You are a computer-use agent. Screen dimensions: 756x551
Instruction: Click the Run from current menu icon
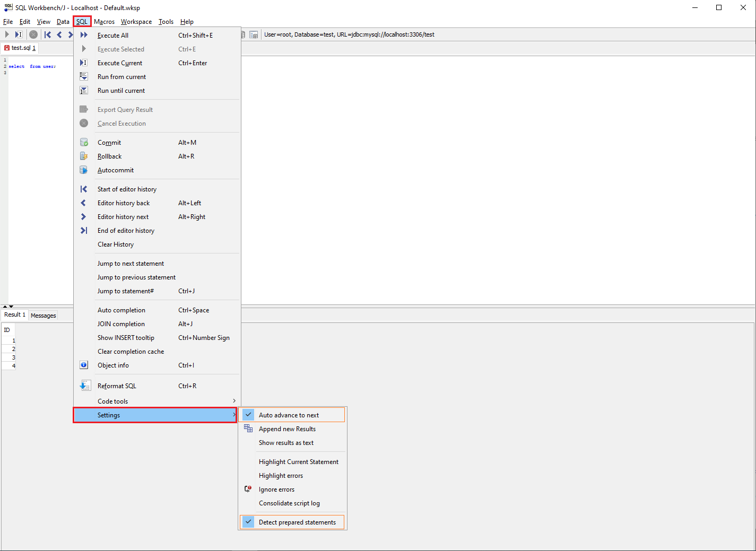[84, 76]
